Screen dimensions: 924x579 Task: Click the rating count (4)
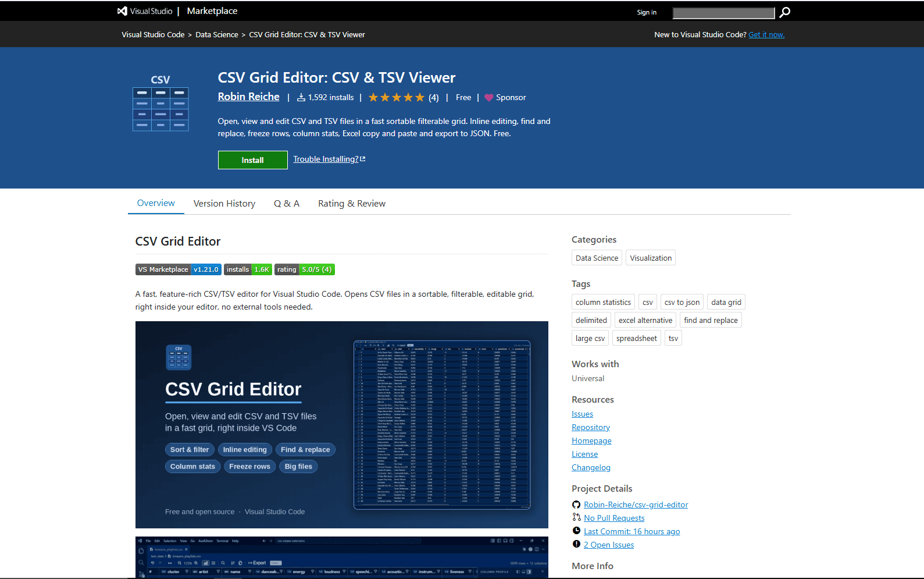click(x=434, y=98)
